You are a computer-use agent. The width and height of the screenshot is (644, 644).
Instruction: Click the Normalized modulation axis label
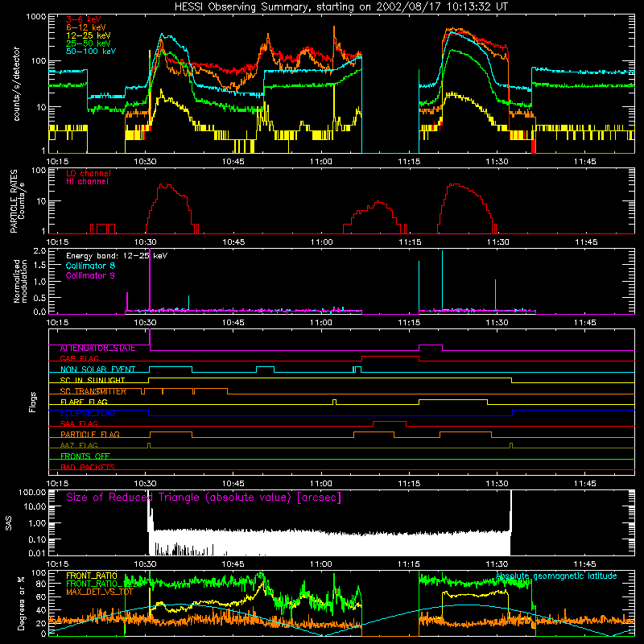point(20,281)
